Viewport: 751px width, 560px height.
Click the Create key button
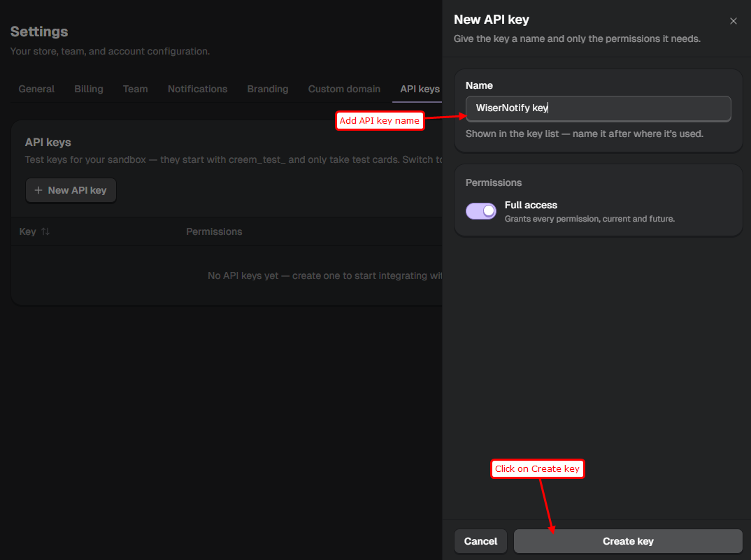[x=627, y=541]
